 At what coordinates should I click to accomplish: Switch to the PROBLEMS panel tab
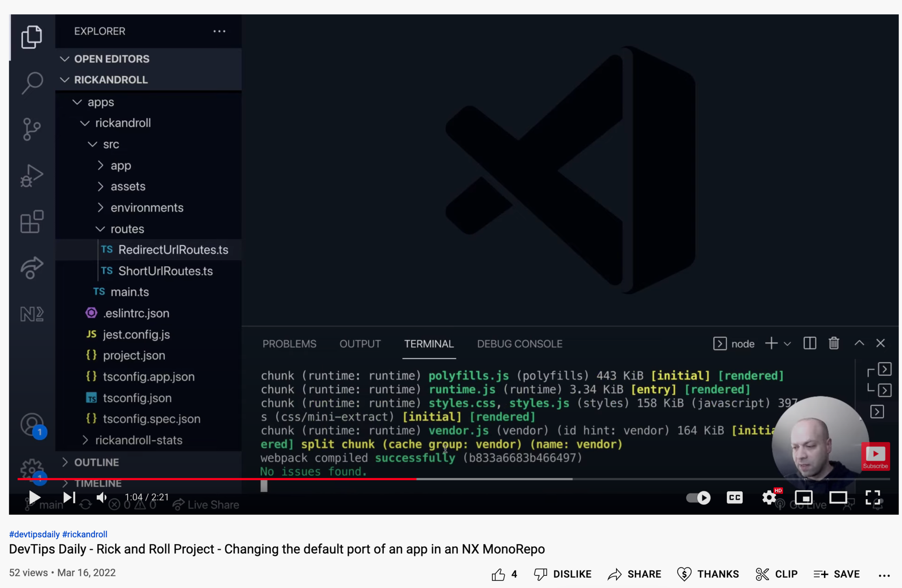click(x=289, y=344)
